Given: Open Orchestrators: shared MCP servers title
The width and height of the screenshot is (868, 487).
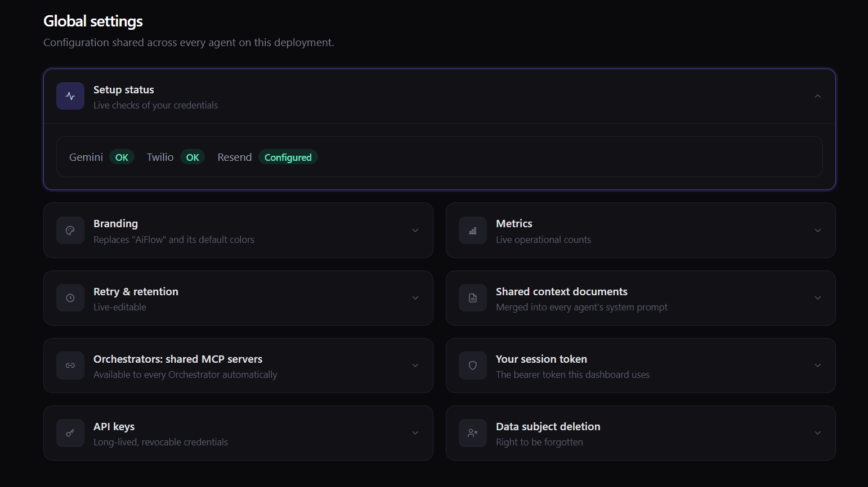Looking at the screenshot, I should [x=178, y=359].
